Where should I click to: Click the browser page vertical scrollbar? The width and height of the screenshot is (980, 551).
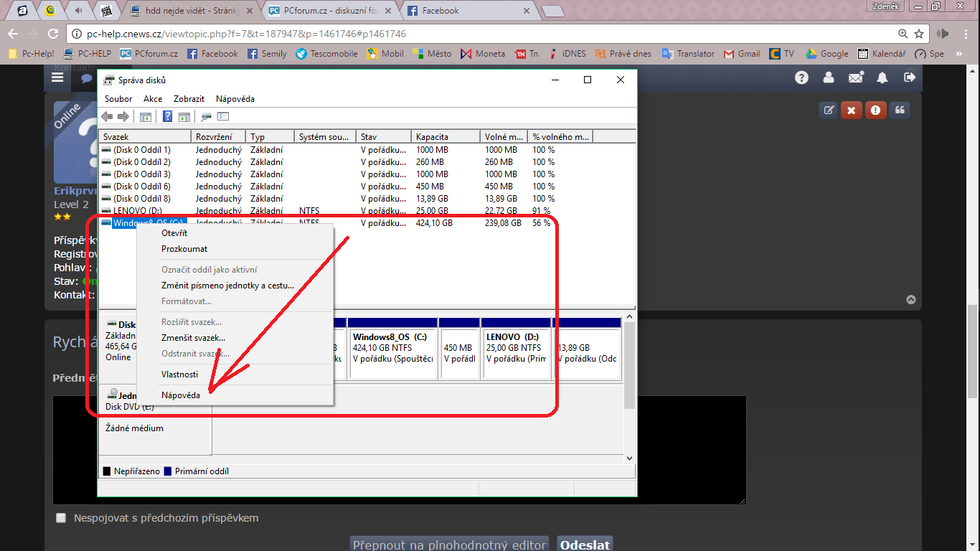[x=973, y=352]
